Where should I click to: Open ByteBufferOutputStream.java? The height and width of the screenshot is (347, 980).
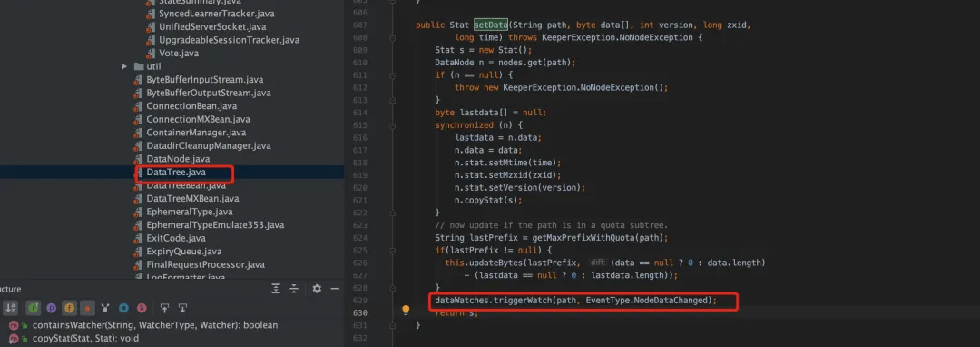coord(208,93)
